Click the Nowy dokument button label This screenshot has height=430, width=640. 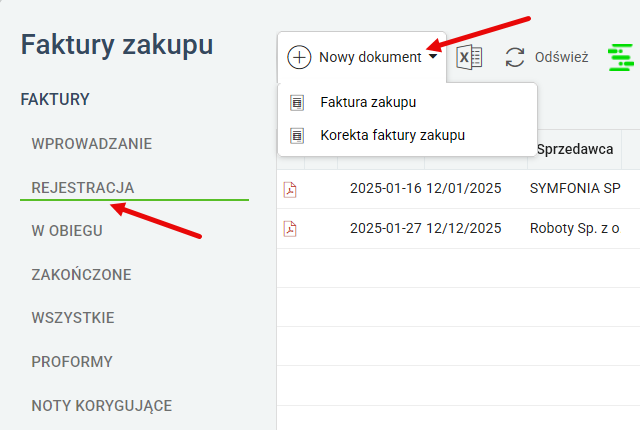click(370, 57)
